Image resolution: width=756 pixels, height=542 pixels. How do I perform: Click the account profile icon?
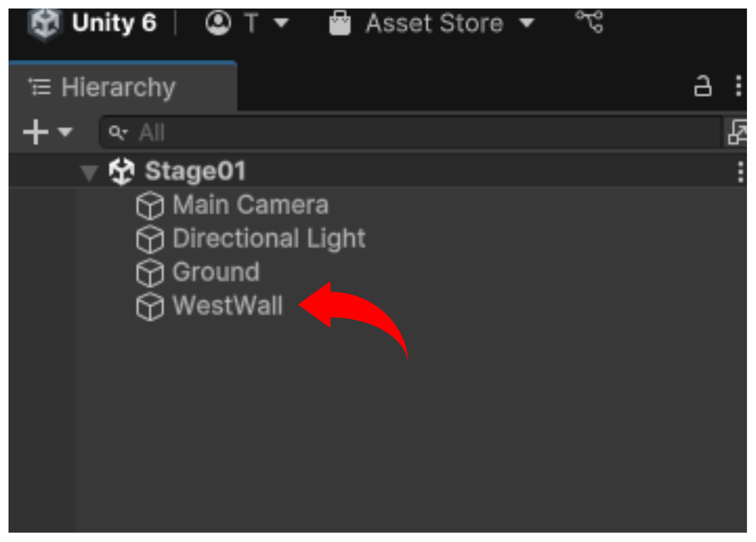[x=218, y=23]
